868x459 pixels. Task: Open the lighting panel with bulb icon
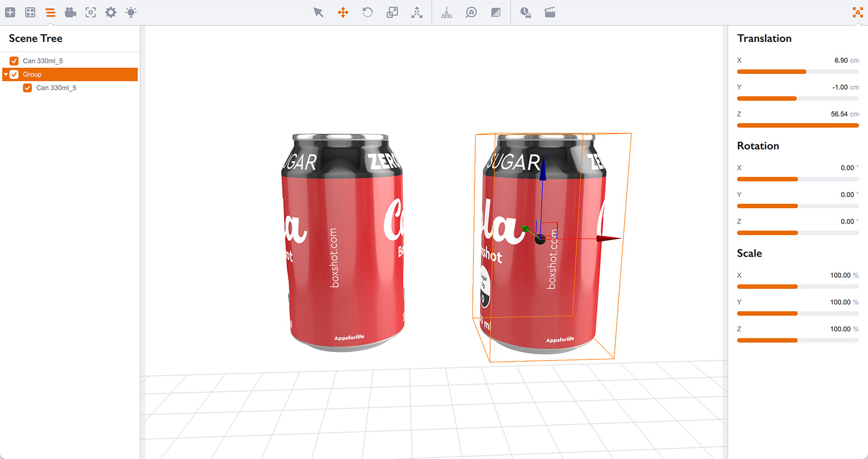point(130,12)
